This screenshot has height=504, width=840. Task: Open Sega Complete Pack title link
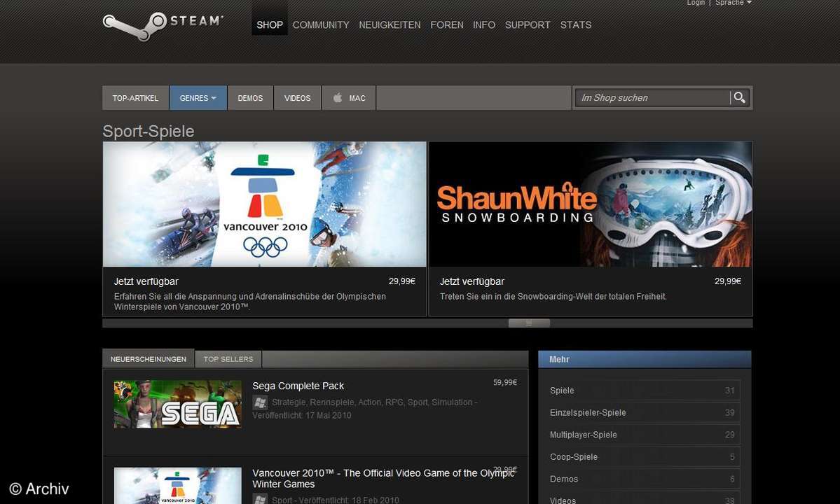[298, 386]
